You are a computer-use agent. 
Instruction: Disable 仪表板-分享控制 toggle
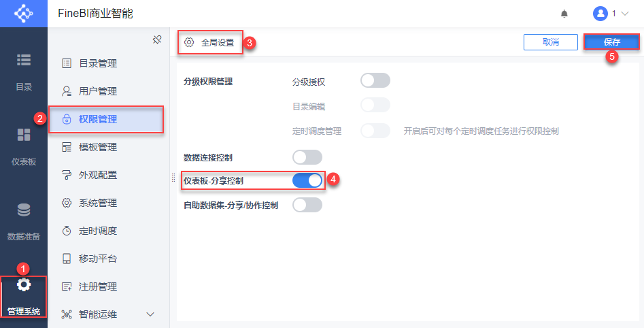pos(307,180)
